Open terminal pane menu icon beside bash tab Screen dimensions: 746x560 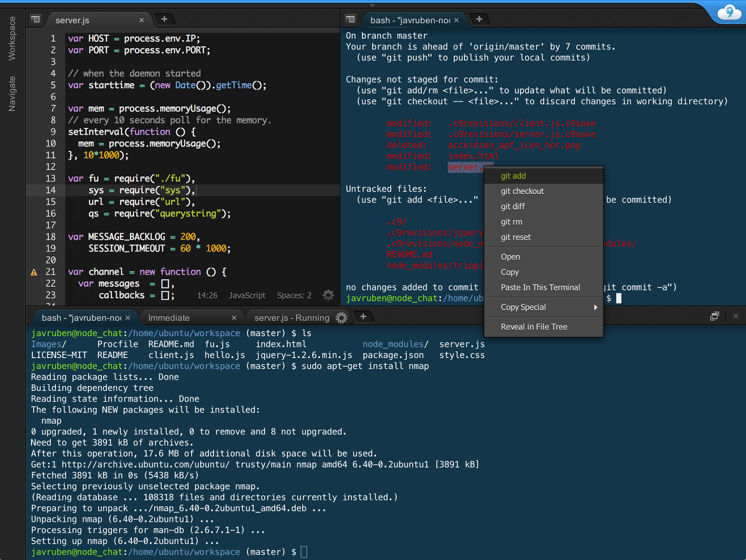point(351,19)
